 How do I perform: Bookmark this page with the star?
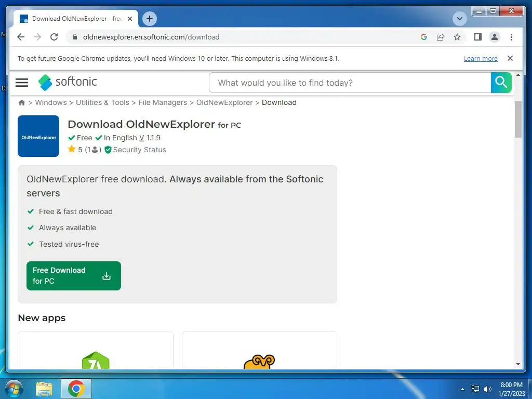click(457, 37)
